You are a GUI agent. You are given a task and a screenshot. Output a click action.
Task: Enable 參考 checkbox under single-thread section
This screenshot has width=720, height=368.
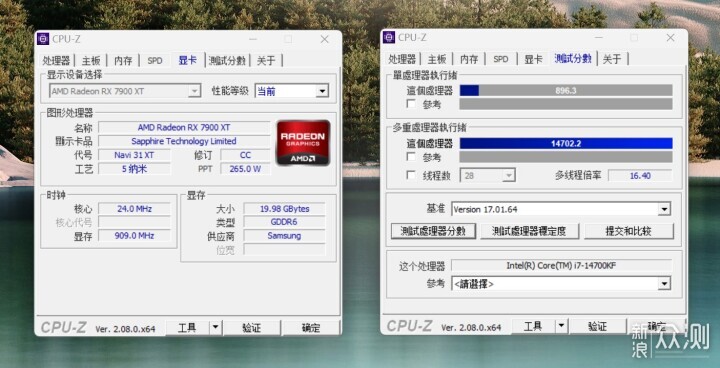[x=411, y=104]
